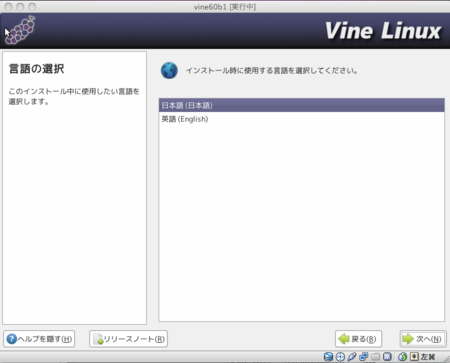The image size is (450, 363).
Task: Click the Vine Linux banner title
Action: click(383, 31)
